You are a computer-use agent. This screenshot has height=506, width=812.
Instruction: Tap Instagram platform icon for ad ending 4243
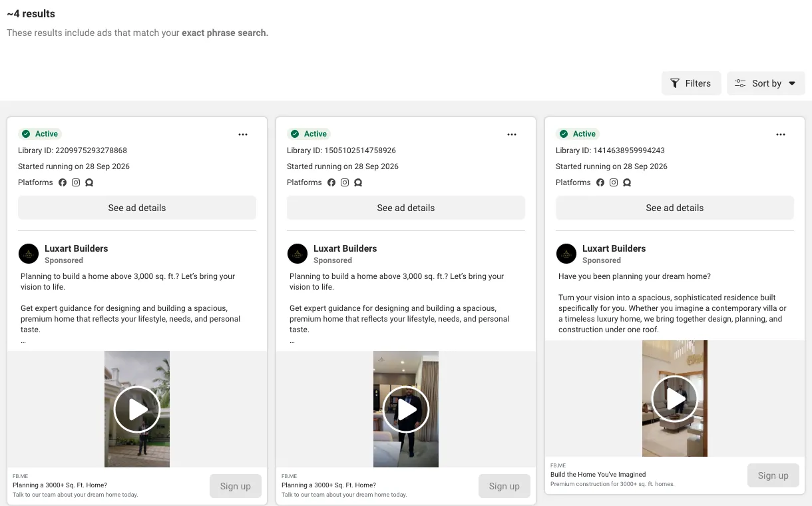614,182
